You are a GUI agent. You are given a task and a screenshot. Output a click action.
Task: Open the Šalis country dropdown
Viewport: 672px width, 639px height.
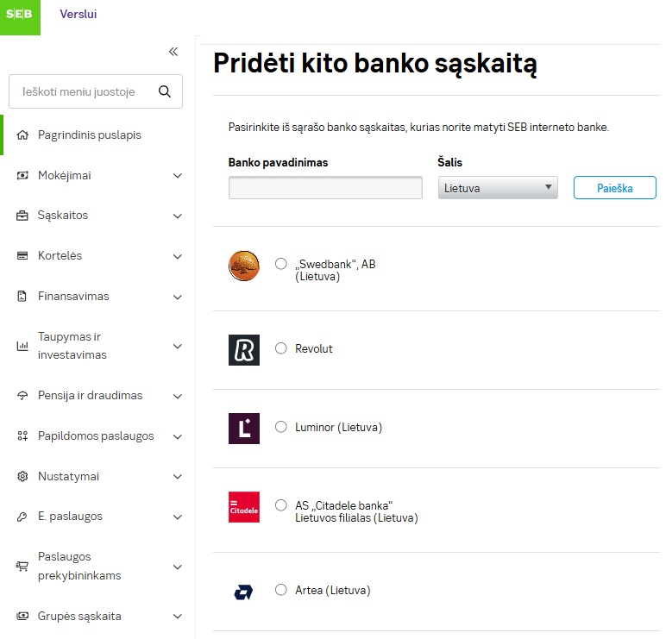(x=498, y=188)
